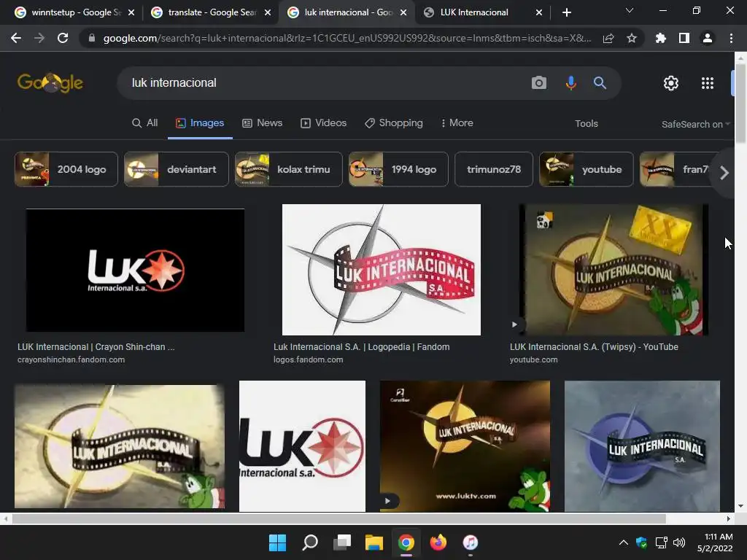The height and width of the screenshot is (560, 747).
Task: Expand the More search options menu
Action: click(457, 122)
